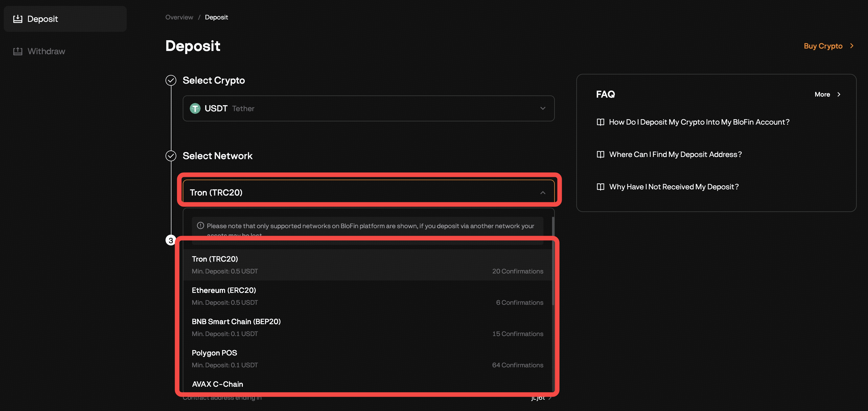Select the Deposit sidebar icon
The height and width of the screenshot is (411, 868).
point(18,19)
